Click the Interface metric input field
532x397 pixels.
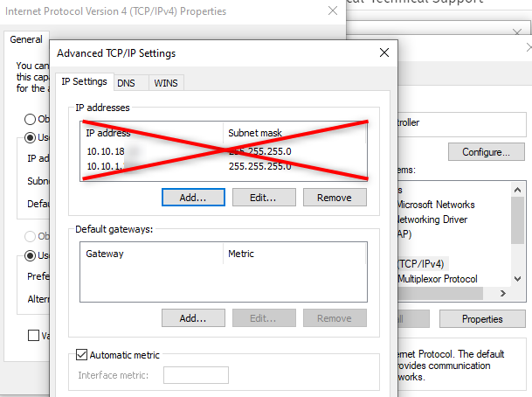(x=196, y=375)
